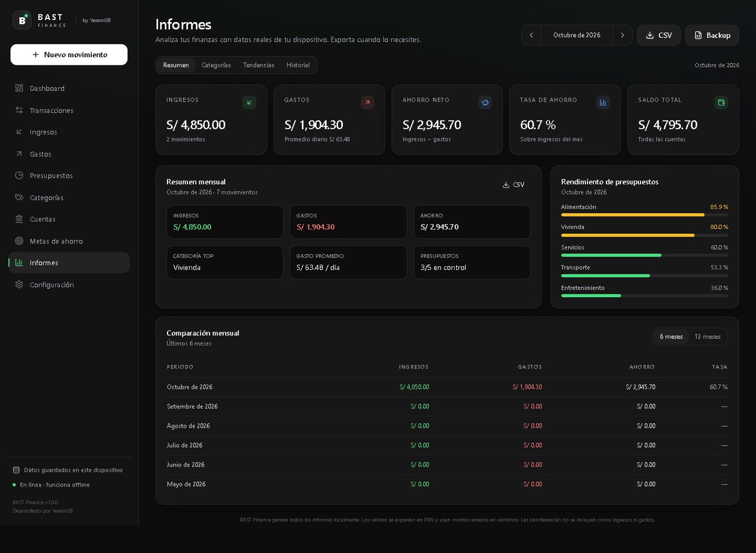756x553 pixels.
Task: Click the Gasto Promedio S/ 63.48 tile
Action: coord(348,262)
